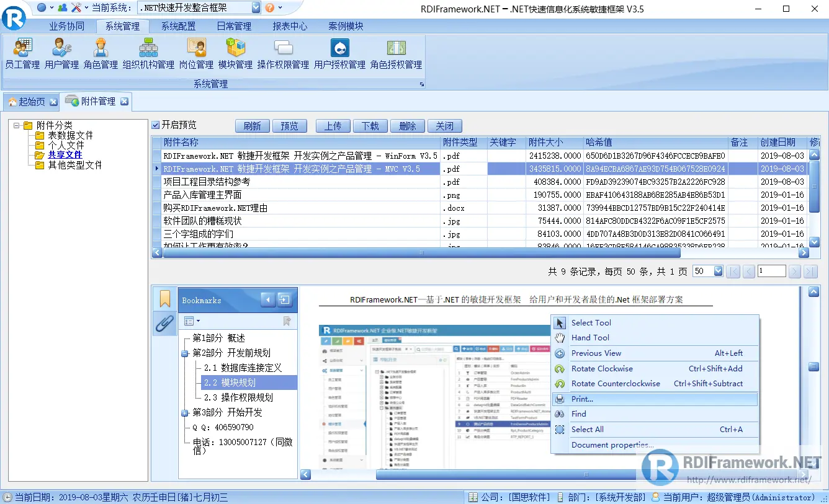
Task: Open the 岗位管理 module
Action: [x=196, y=53]
